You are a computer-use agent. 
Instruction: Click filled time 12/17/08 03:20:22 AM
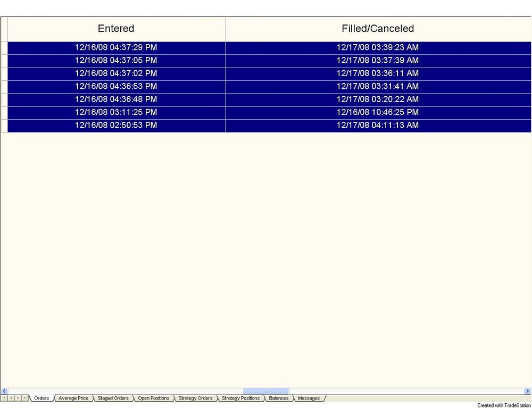tap(378, 99)
